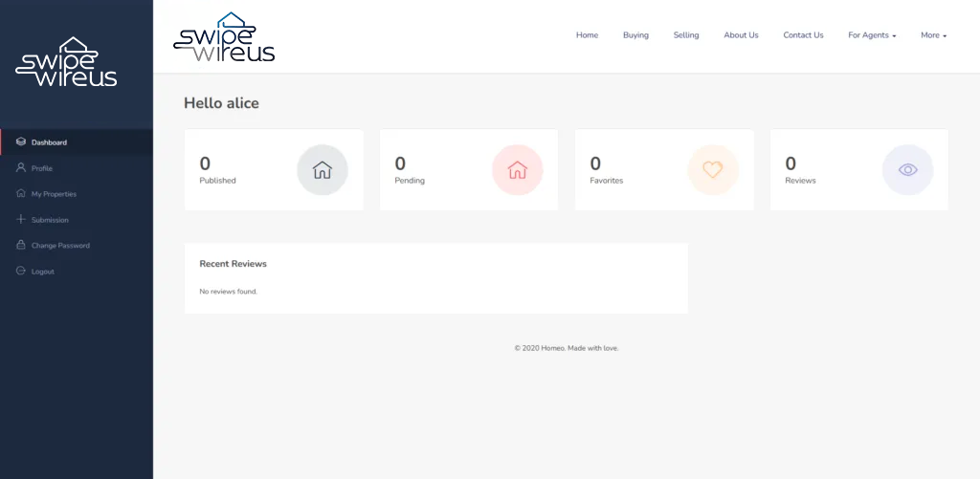The height and width of the screenshot is (479, 980).
Task: Click the Home navigation link
Action: tap(587, 35)
